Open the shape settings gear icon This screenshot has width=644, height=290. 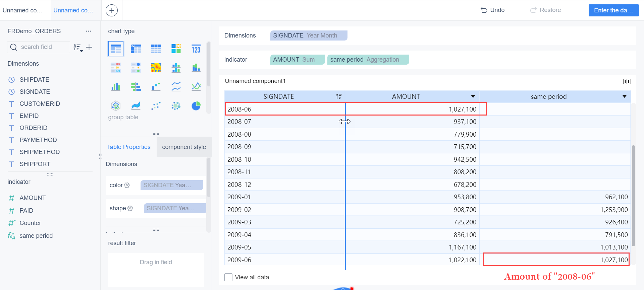point(130,208)
